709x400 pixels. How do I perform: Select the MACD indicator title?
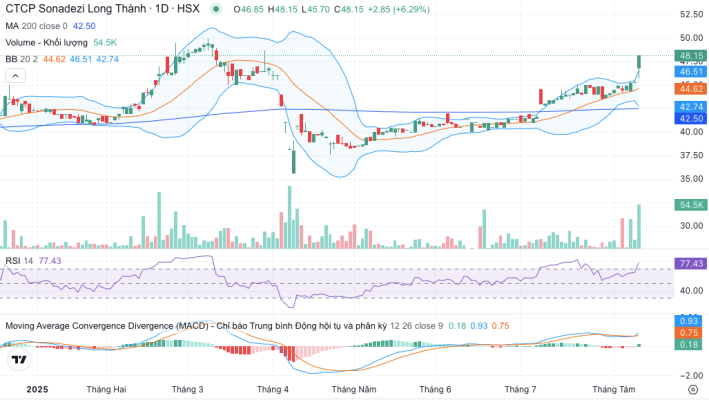point(196,326)
